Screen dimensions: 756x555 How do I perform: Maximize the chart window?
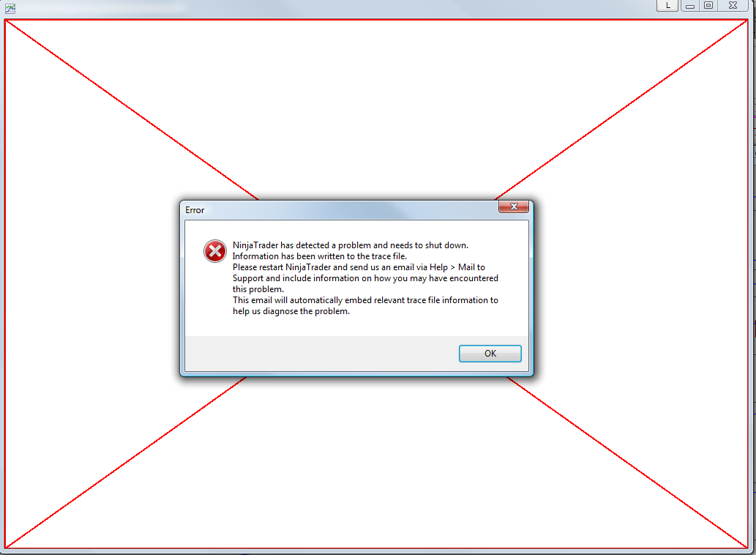[x=708, y=5]
